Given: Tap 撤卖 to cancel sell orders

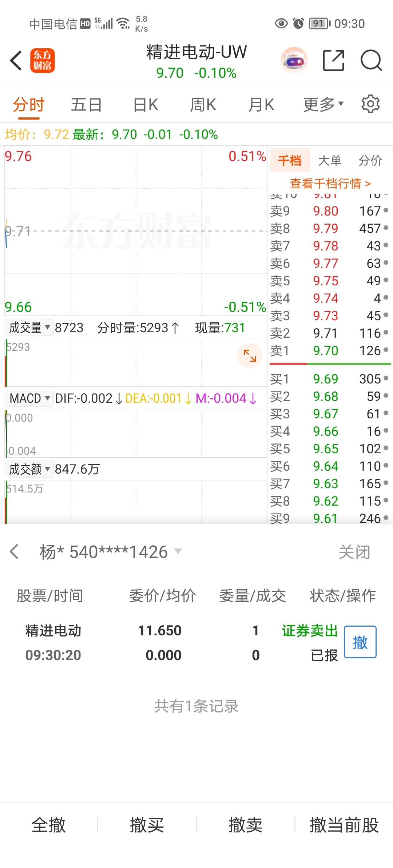Looking at the screenshot, I should click(246, 825).
